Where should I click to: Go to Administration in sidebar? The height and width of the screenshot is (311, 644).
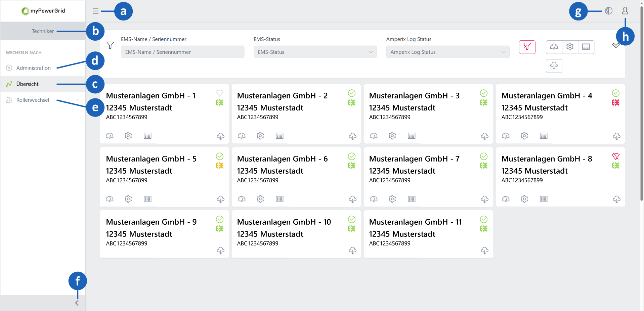pyautogui.click(x=33, y=68)
